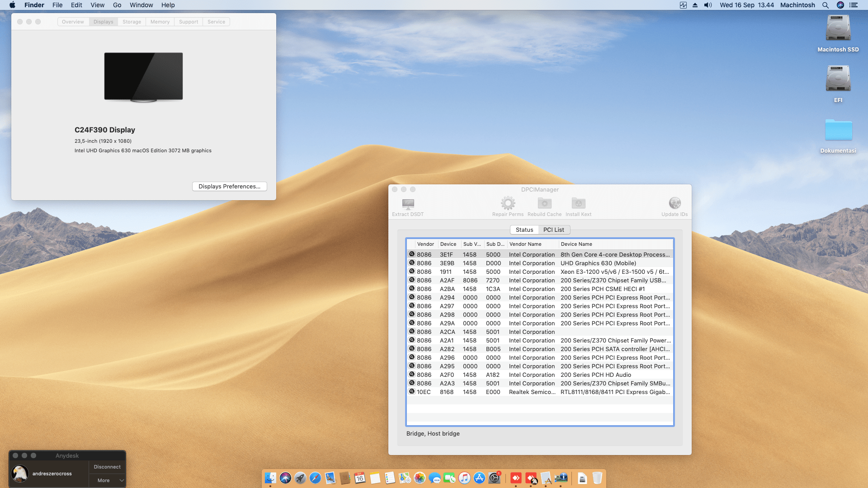Open System Preferences from the Dock
Image resolution: width=868 pixels, height=488 pixels.
495,478
